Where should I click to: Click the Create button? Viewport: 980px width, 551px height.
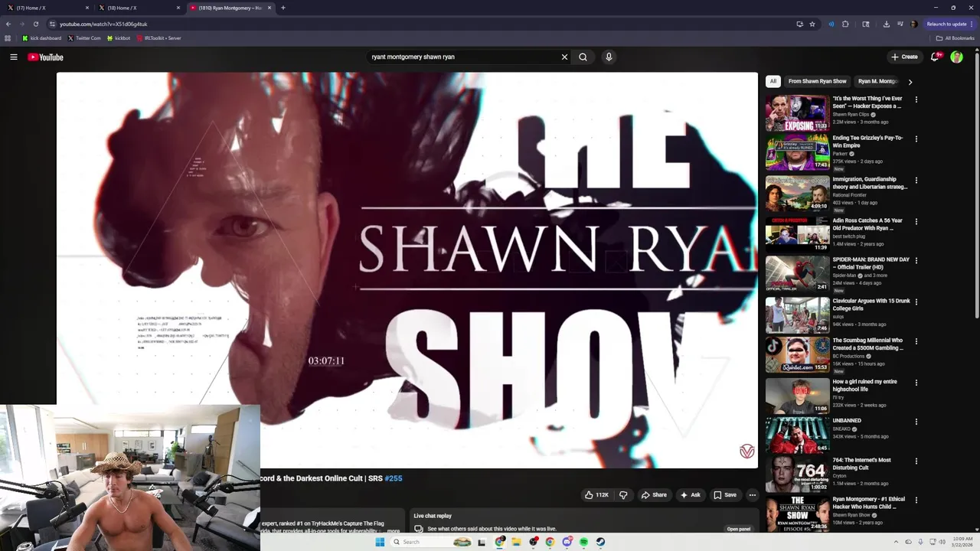click(903, 57)
